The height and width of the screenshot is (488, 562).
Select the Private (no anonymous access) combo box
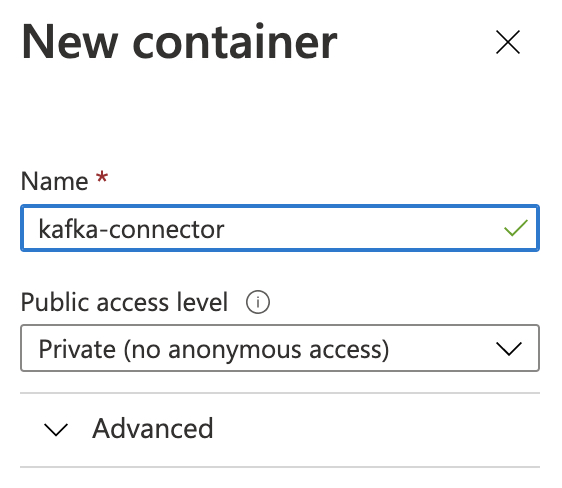[280, 348]
